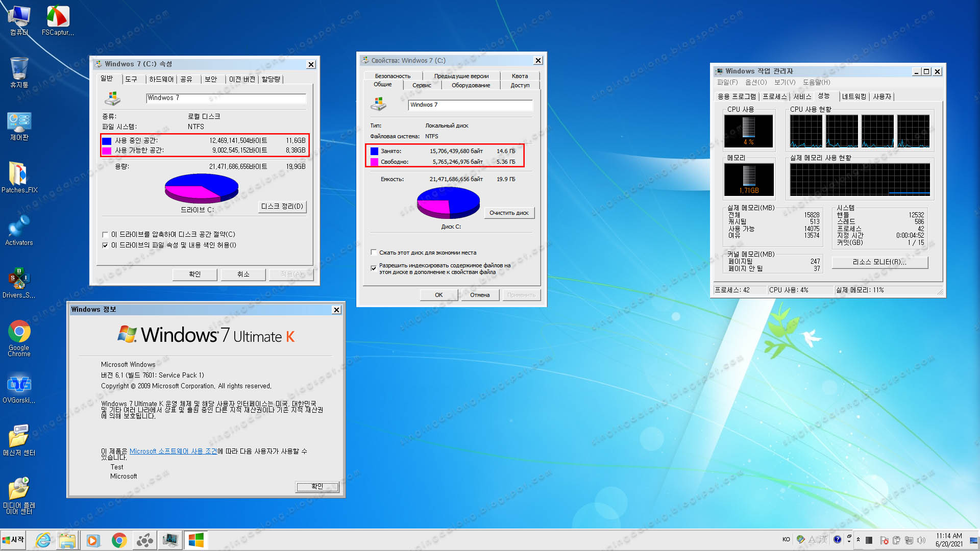Enable Сжать этот диск для экономии места checkbox
The image size is (980, 551).
(x=373, y=252)
